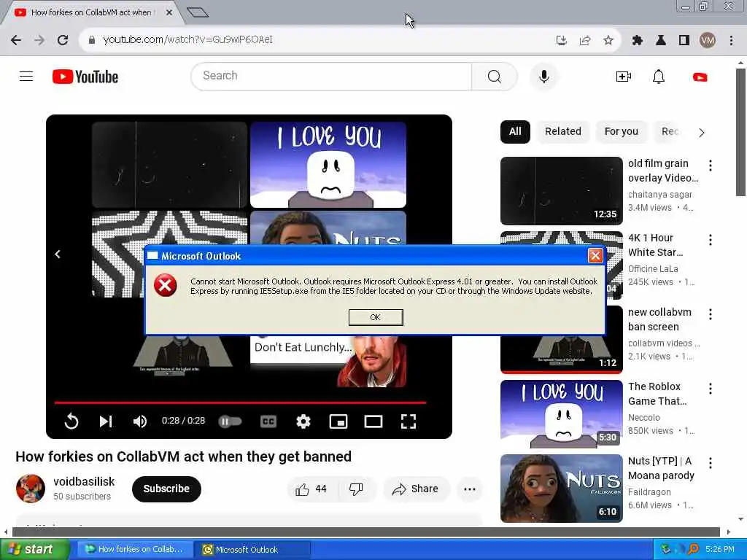This screenshot has width=747, height=560.
Task: Share the video
Action: click(415, 489)
